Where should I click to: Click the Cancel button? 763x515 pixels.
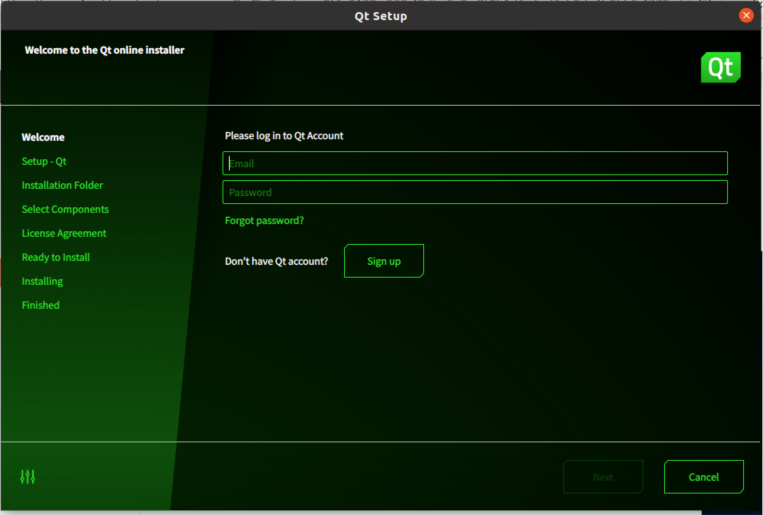click(704, 477)
